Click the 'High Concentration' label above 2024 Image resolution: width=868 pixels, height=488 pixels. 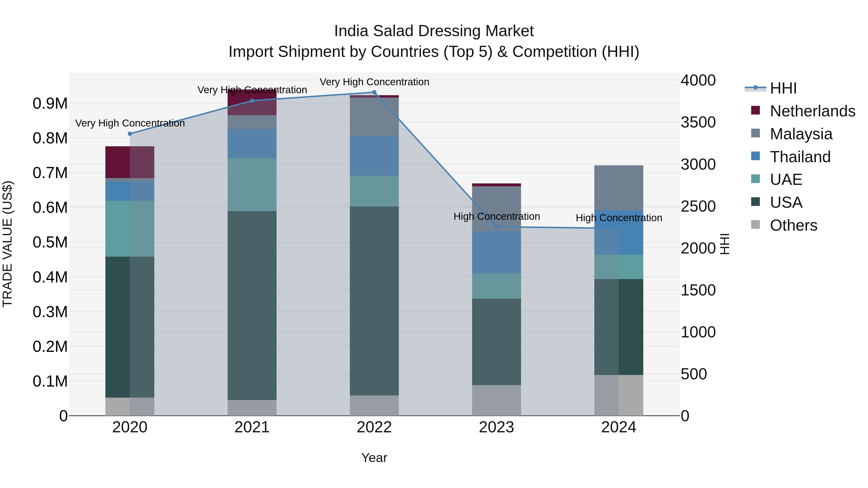click(619, 218)
